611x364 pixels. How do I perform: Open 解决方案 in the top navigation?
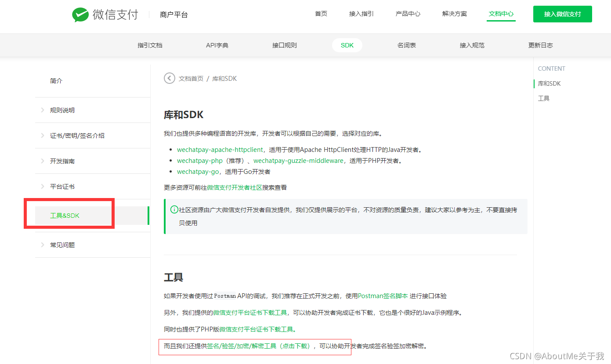tap(455, 14)
